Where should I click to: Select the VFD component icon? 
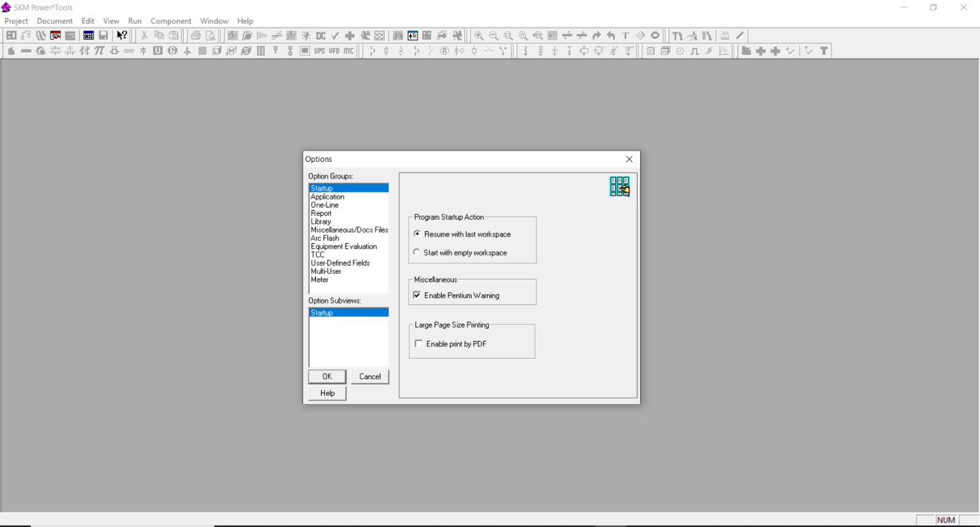pyautogui.click(x=334, y=51)
